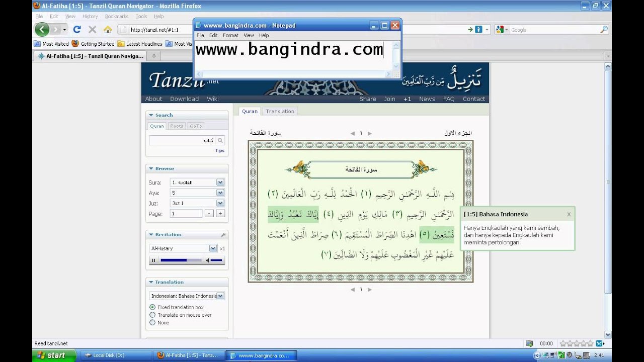Screen dimensions: 644x362
Task: Open the Format menu in Notepad
Action: (230, 36)
